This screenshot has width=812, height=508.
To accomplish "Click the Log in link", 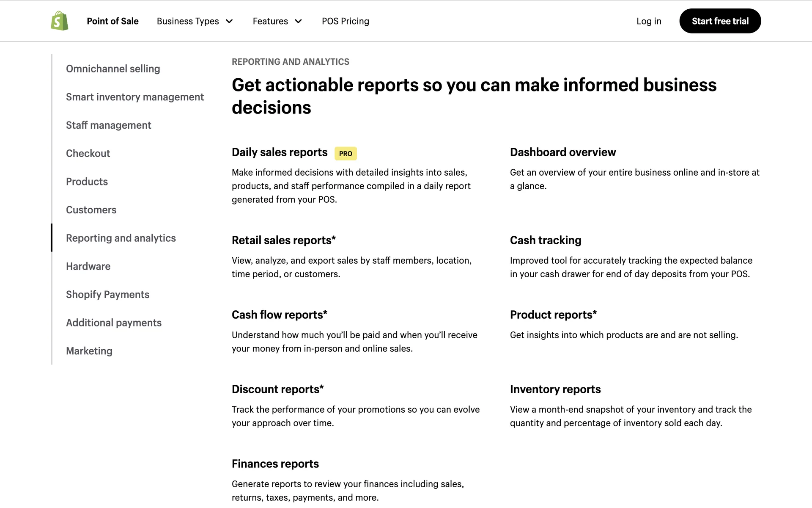I will point(649,21).
